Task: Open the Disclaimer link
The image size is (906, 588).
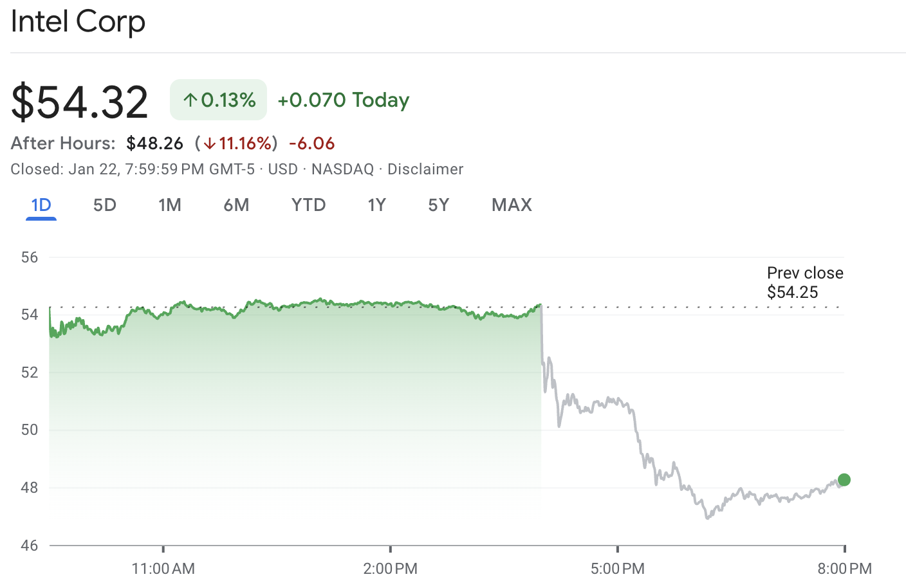Action: (425, 169)
